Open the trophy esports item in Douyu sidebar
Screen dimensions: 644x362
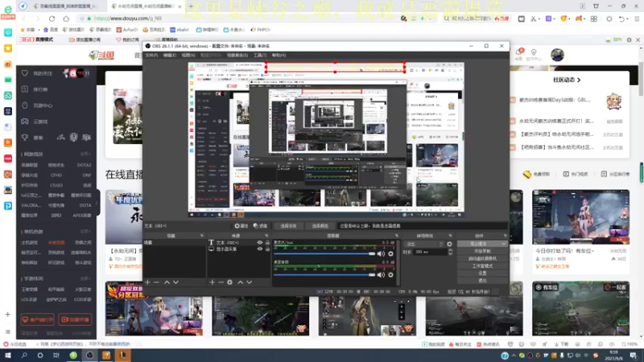(25, 138)
